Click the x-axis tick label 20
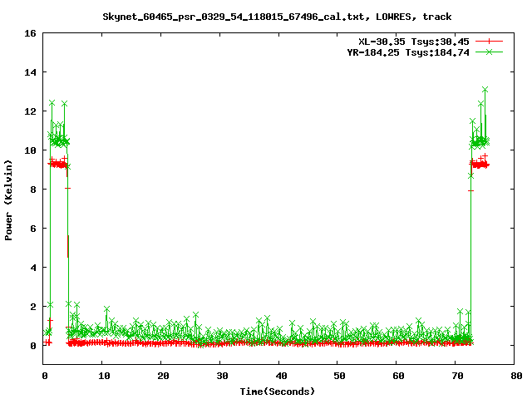 coord(163,376)
